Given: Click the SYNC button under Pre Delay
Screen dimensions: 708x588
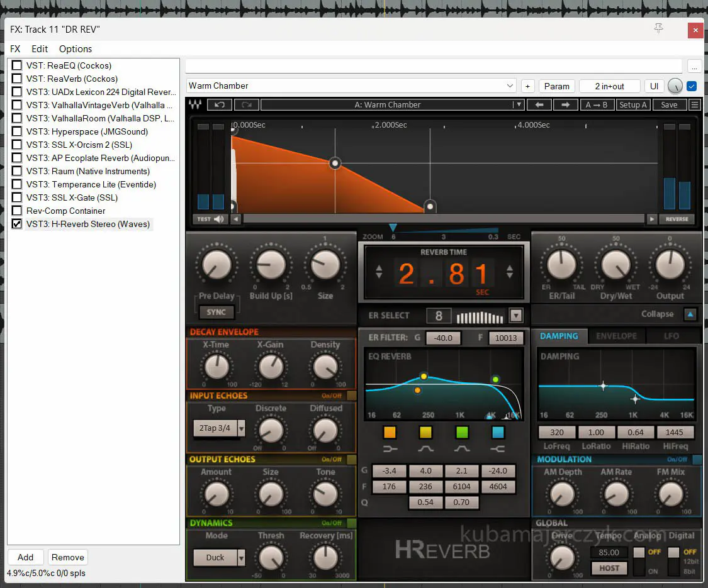Looking at the screenshot, I should (x=216, y=312).
